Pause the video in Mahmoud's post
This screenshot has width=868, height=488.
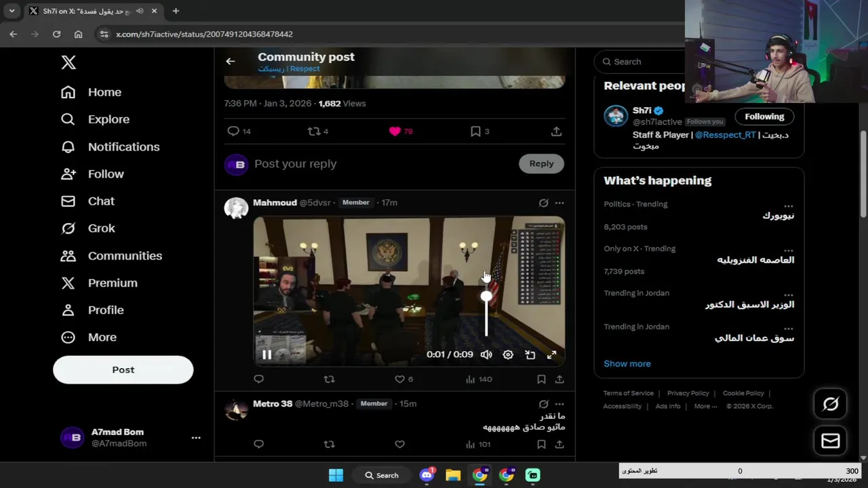267,354
